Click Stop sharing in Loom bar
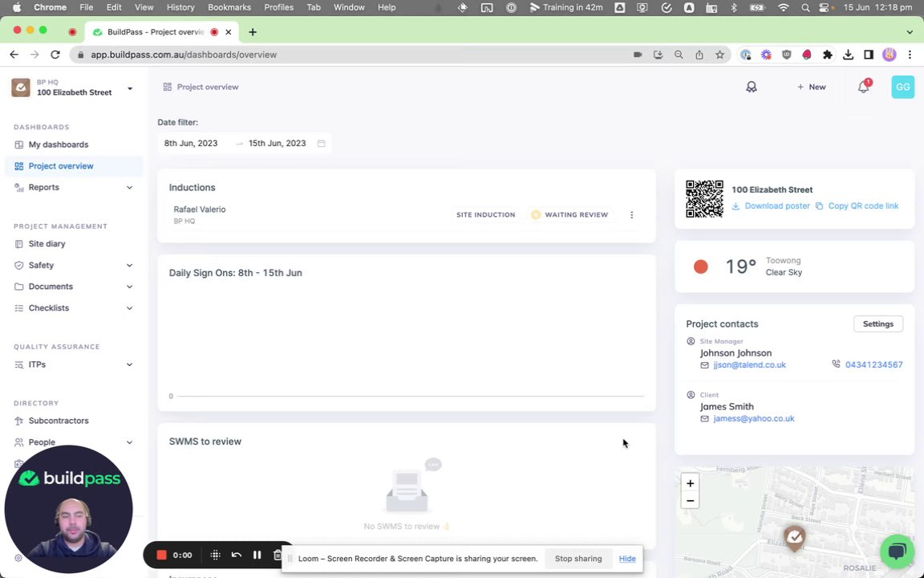Viewport: 924px width, 578px height. pyautogui.click(x=578, y=559)
